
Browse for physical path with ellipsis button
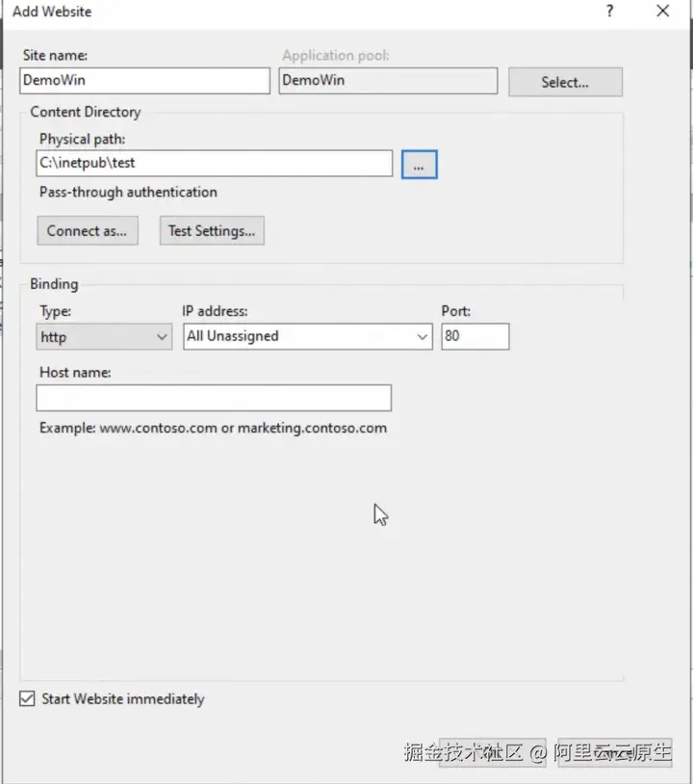tap(420, 164)
